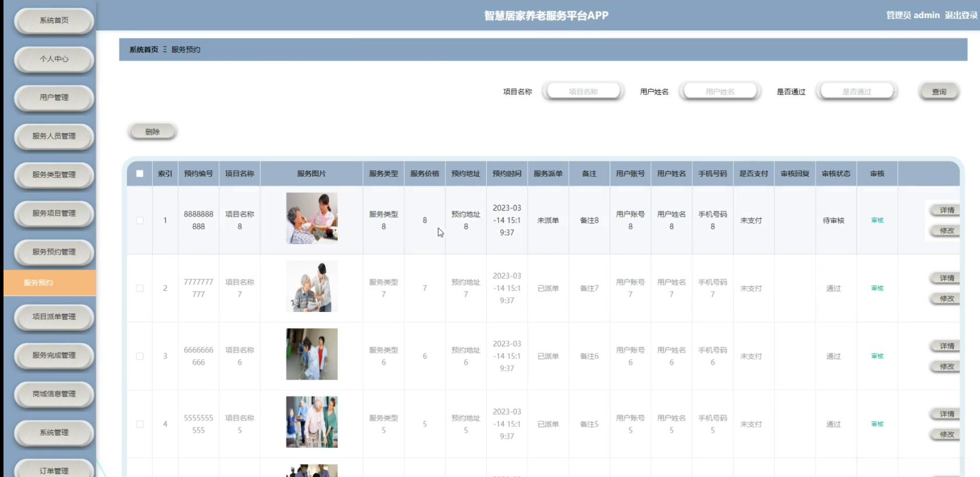Click the 用户账号5 cell
This screenshot has height=477, width=980.
(x=630, y=424)
